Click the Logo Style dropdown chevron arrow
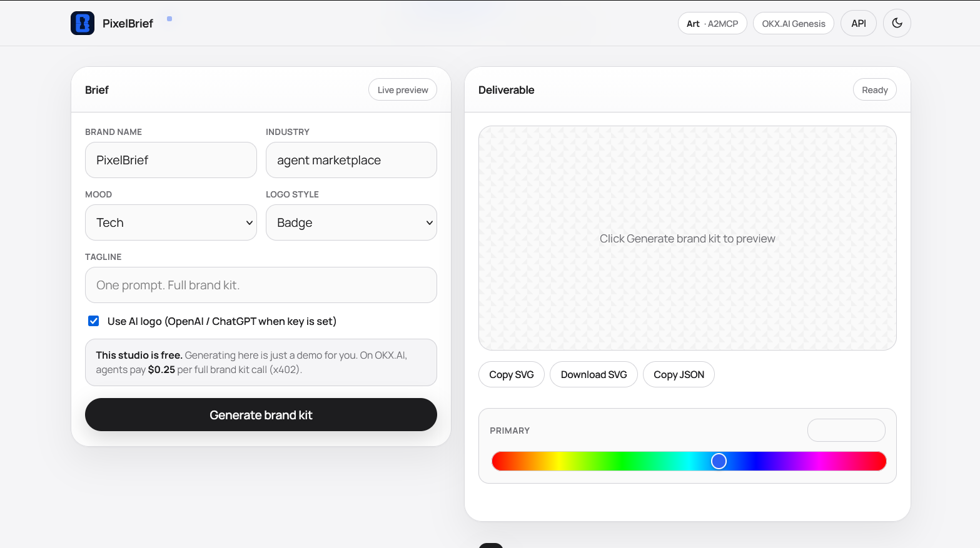 pyautogui.click(x=429, y=222)
